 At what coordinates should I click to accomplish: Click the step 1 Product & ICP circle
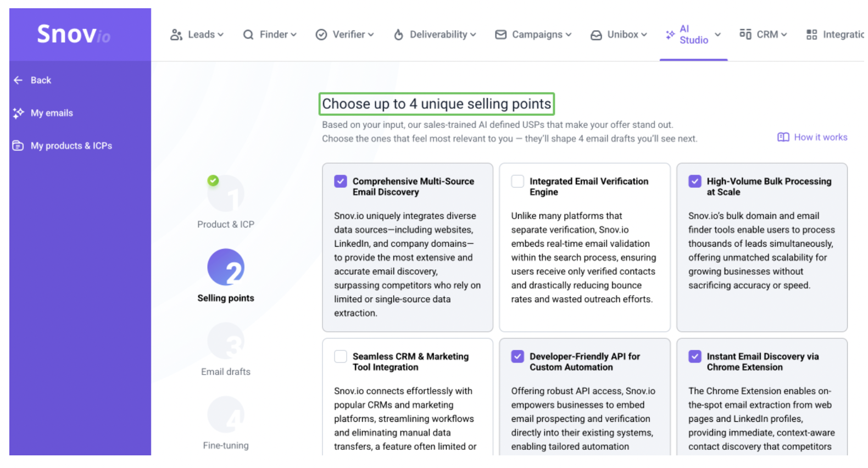tap(226, 193)
